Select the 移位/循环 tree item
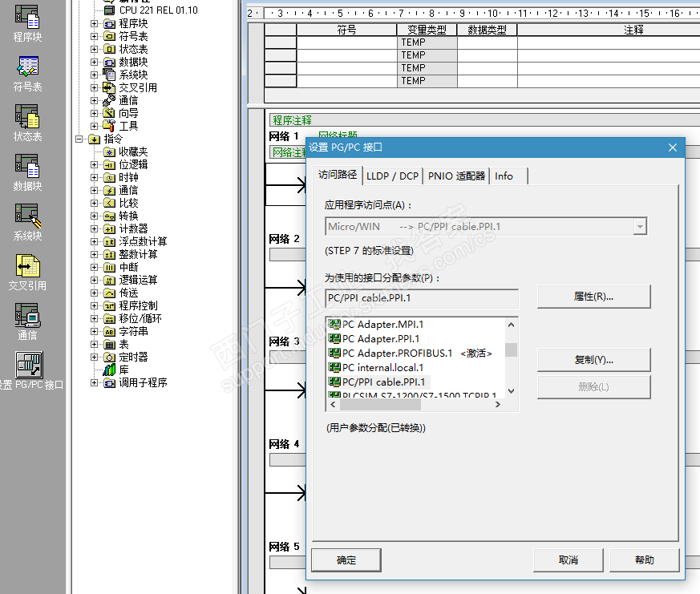The width and height of the screenshot is (700, 594). click(x=140, y=319)
